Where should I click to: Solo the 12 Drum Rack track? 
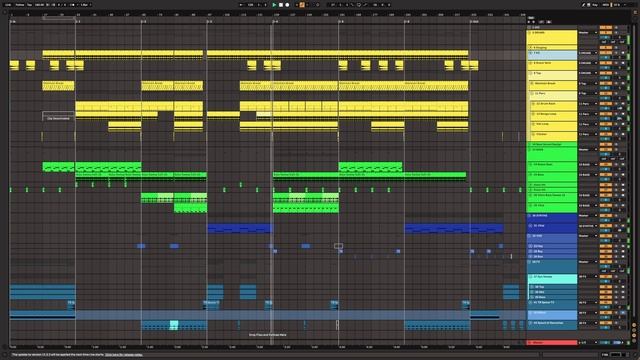(x=616, y=104)
